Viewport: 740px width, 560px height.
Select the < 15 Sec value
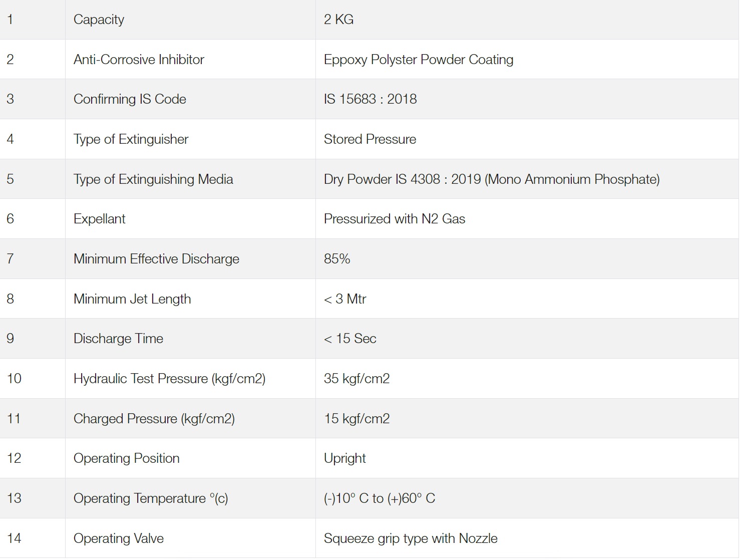pyautogui.click(x=350, y=339)
